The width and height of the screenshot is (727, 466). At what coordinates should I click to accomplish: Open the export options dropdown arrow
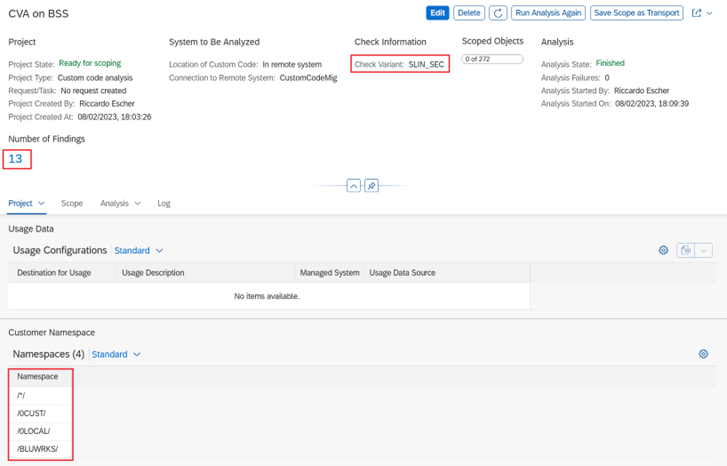click(704, 250)
